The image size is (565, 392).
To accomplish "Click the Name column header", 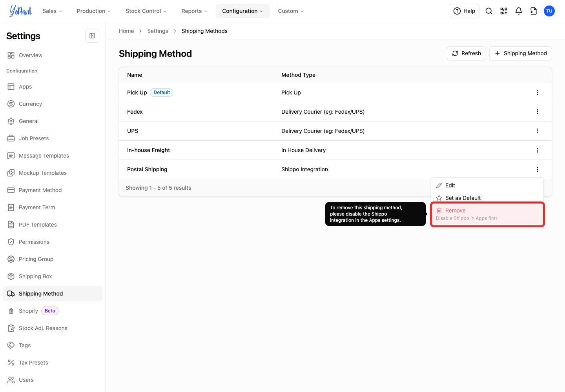I will 135,75.
